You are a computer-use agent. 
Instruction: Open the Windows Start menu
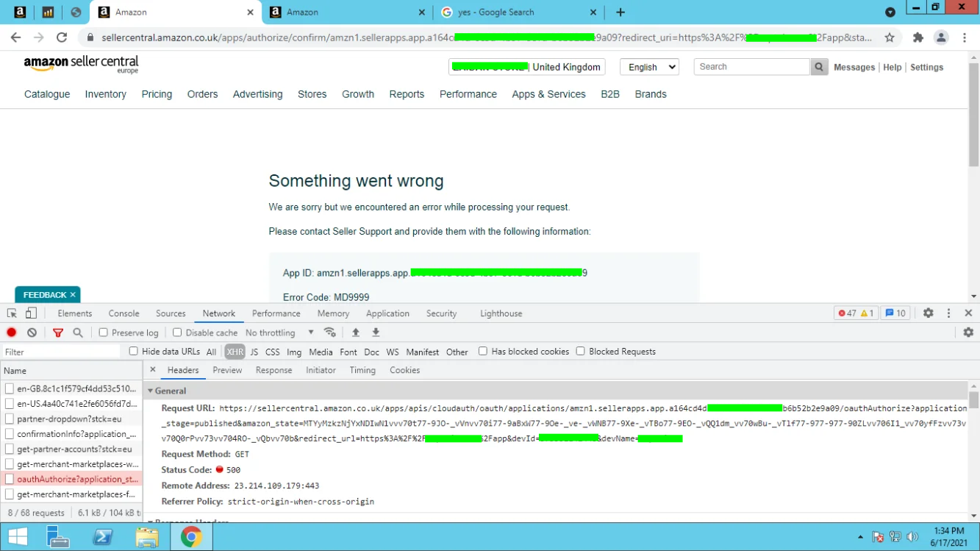click(18, 537)
